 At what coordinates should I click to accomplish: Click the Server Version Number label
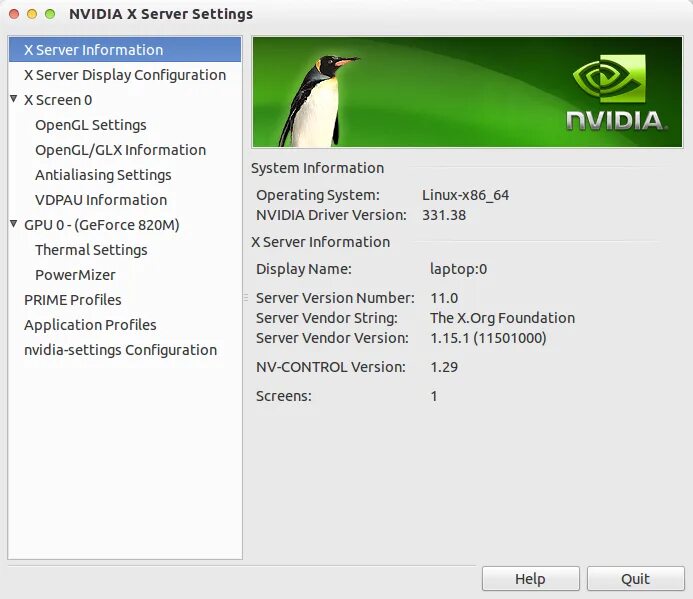click(x=335, y=298)
